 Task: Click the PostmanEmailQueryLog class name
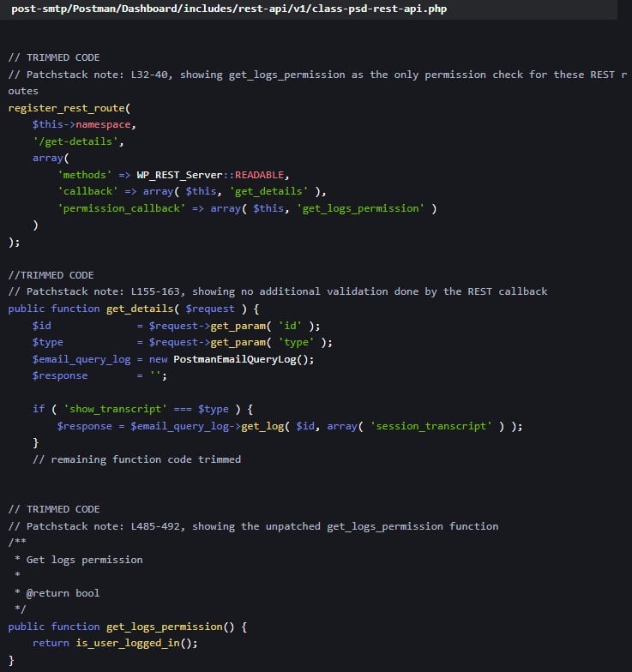point(244,359)
